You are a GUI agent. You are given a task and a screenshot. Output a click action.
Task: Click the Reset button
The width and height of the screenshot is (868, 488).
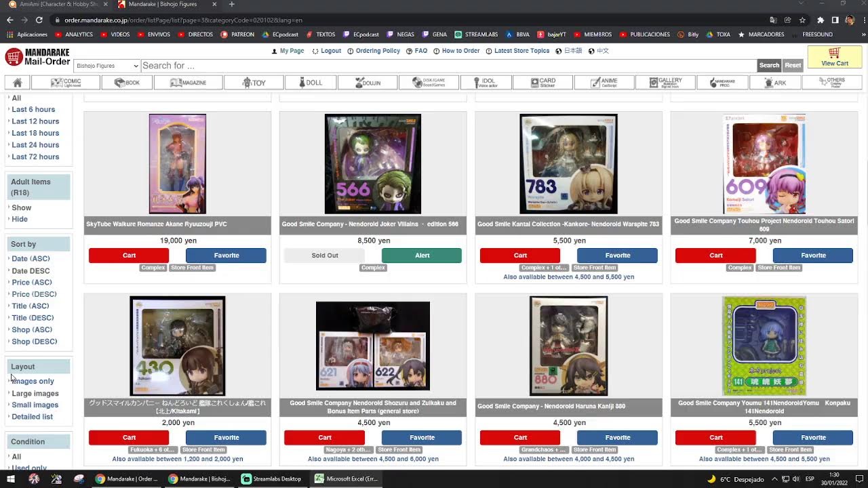coord(793,66)
